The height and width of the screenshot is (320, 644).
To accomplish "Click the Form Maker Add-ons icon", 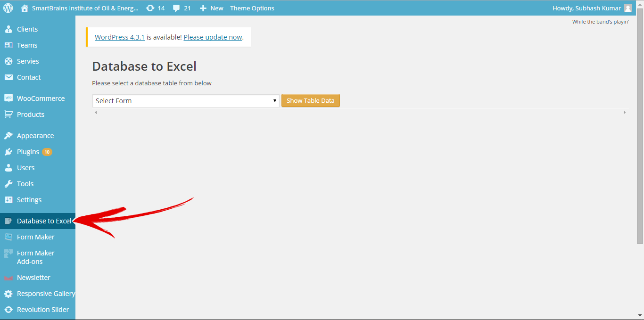I will (8, 254).
